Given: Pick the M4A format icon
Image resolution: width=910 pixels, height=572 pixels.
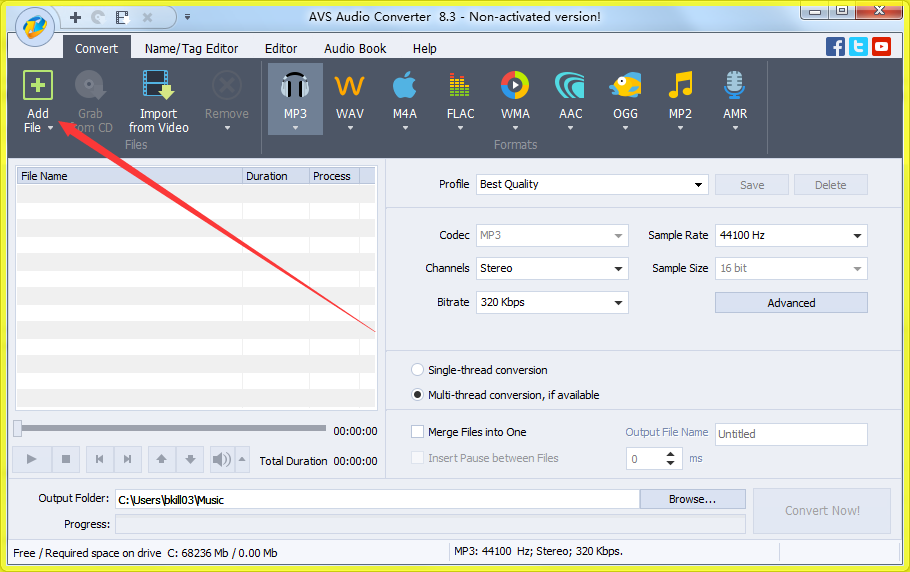Looking at the screenshot, I should 405,85.
